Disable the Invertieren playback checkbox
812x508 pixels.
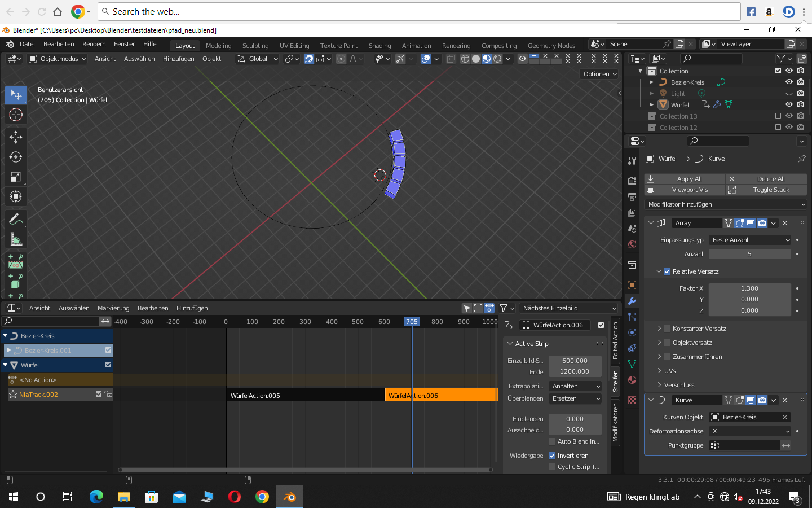pyautogui.click(x=552, y=456)
